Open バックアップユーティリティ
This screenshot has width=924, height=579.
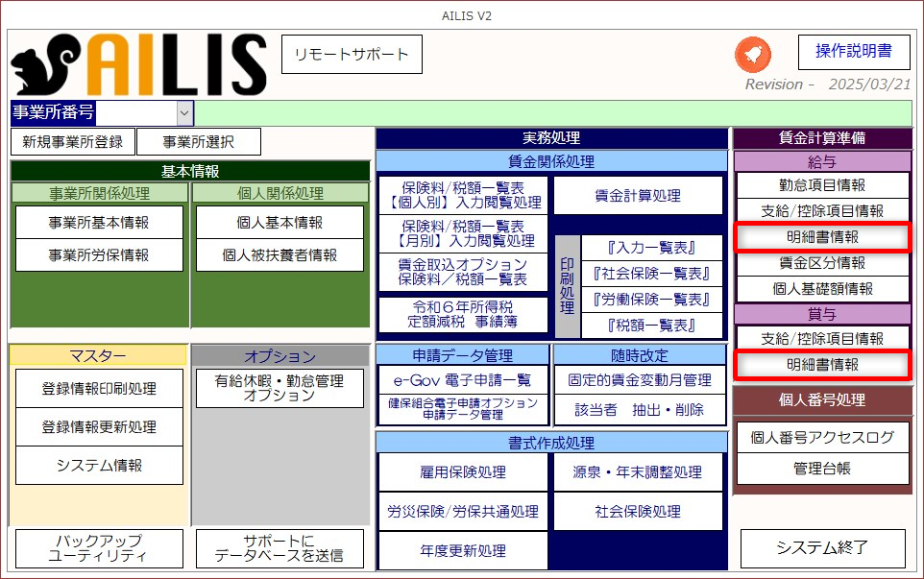[x=99, y=548]
